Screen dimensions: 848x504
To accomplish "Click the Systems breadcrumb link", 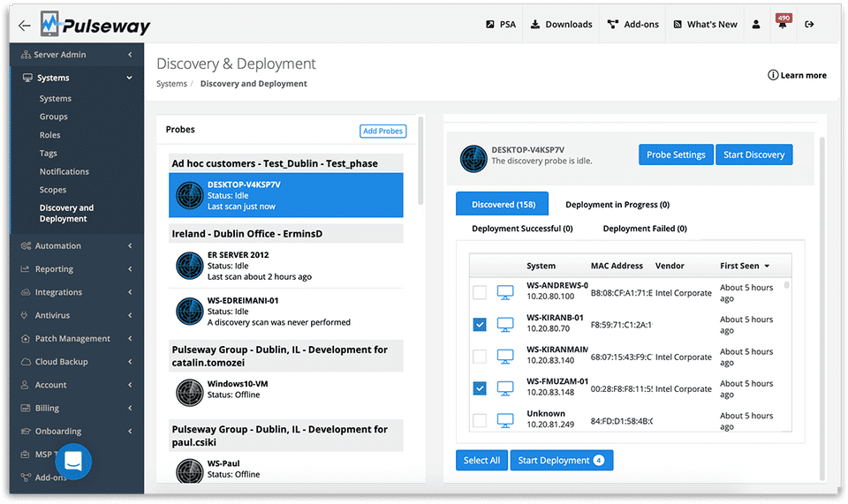I will [x=171, y=84].
